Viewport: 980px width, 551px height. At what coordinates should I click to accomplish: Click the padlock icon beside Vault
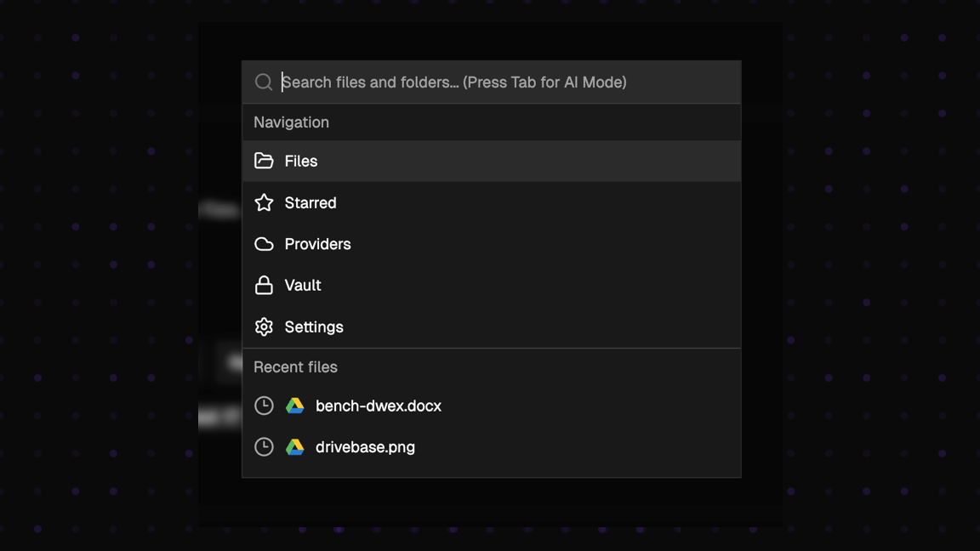pos(264,285)
